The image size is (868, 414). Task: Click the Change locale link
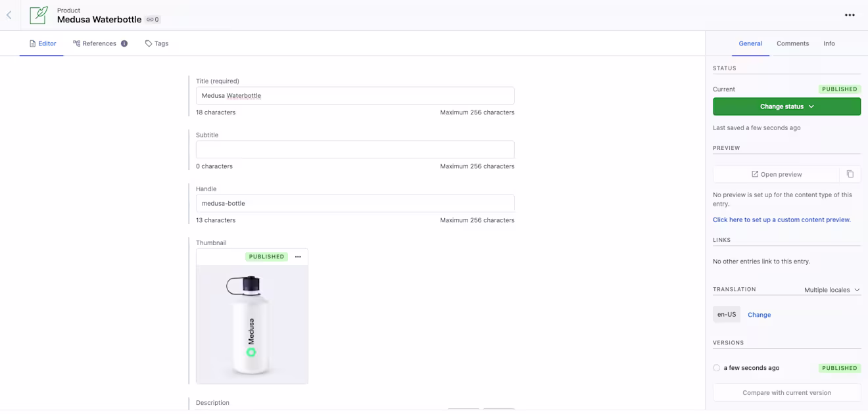coord(759,315)
